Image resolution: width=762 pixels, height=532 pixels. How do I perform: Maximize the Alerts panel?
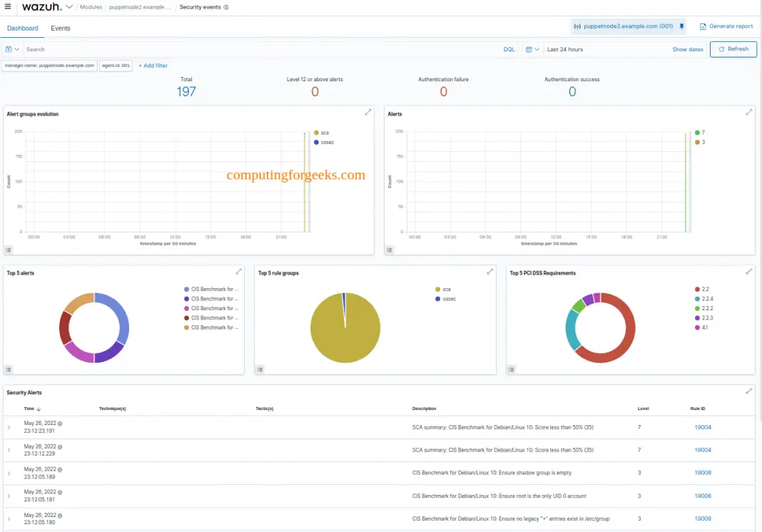[748, 112]
